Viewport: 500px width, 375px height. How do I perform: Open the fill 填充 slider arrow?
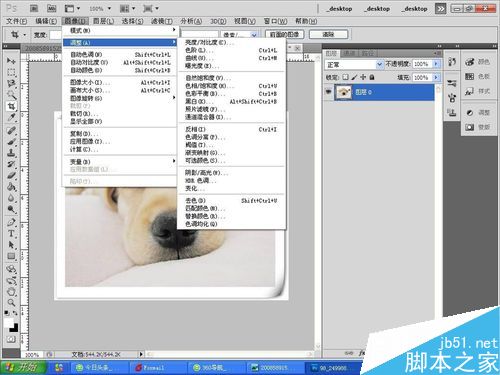[436, 77]
